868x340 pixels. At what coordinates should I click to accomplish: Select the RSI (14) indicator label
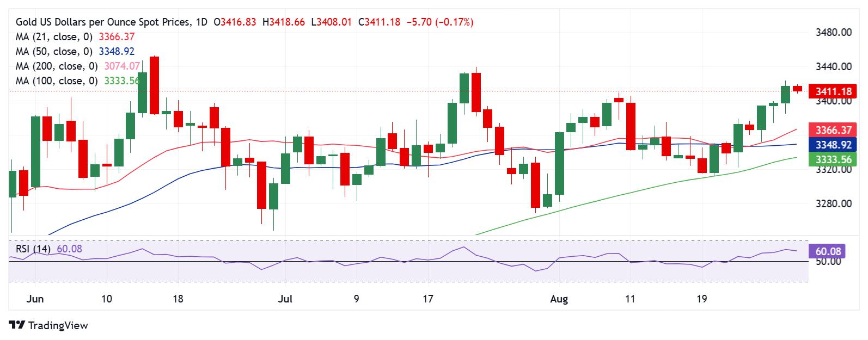33,249
